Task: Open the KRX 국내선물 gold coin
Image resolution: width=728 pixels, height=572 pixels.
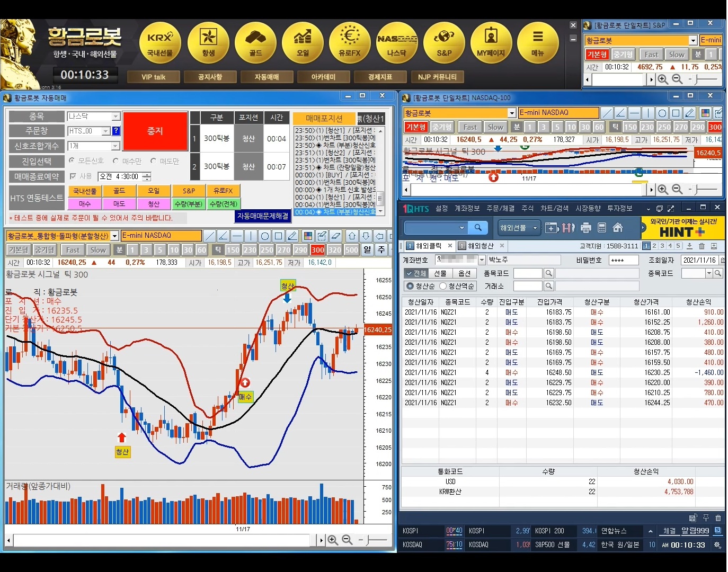Action: [160, 43]
